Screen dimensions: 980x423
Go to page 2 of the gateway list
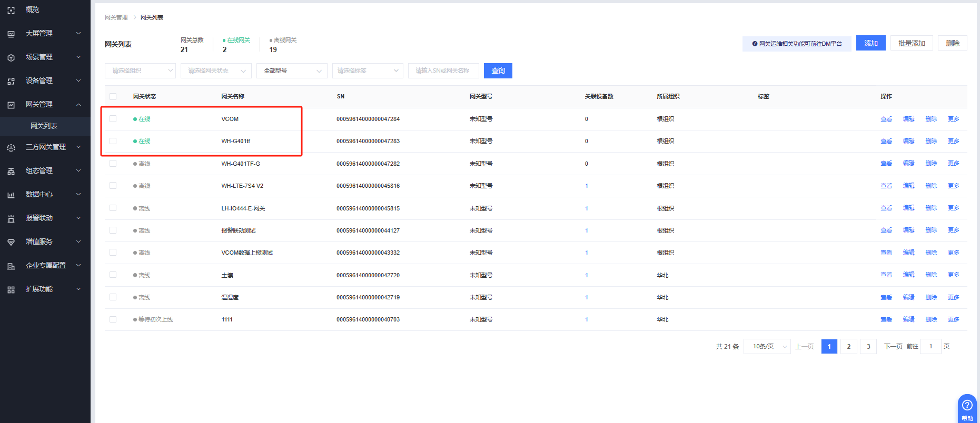point(848,346)
